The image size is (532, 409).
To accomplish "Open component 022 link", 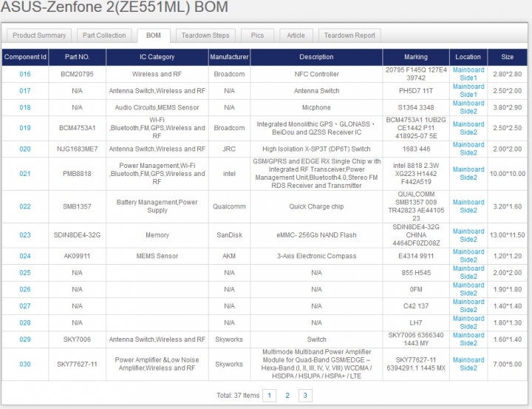I will [x=25, y=206].
